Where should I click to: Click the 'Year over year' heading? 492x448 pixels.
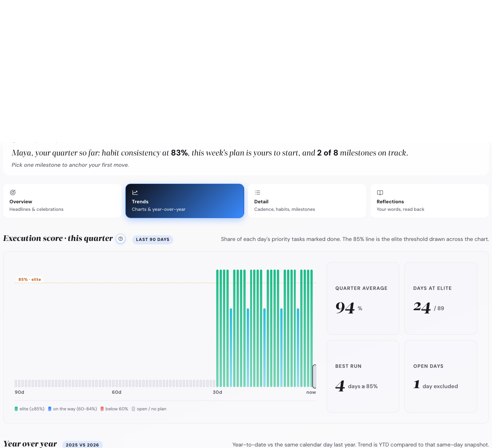[x=30, y=443]
